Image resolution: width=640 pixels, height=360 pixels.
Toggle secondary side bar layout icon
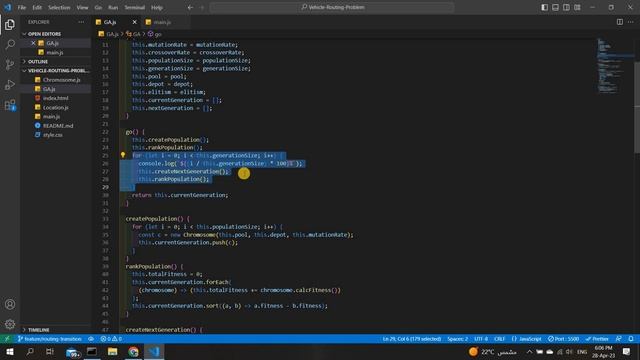coord(566,7)
